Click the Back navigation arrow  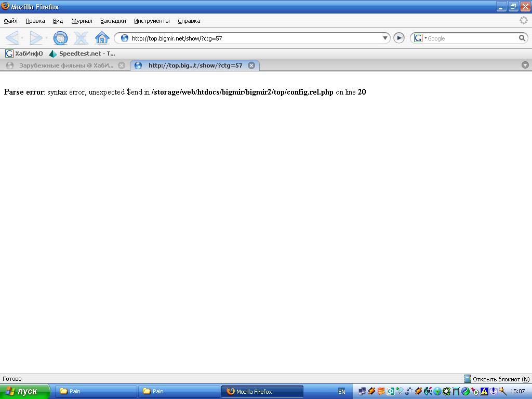[12, 38]
